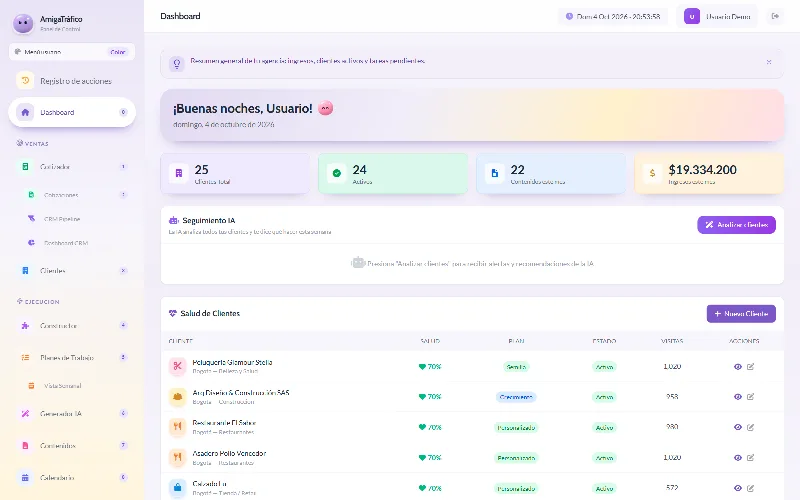This screenshot has width=800, height=500.
Task: Click the purple U user avatar
Action: tap(692, 16)
